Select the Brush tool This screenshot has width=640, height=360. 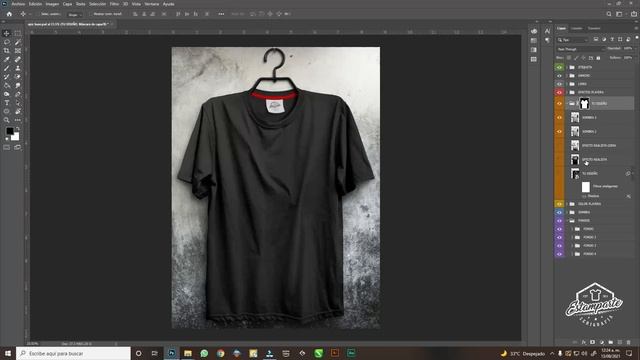tap(7, 68)
